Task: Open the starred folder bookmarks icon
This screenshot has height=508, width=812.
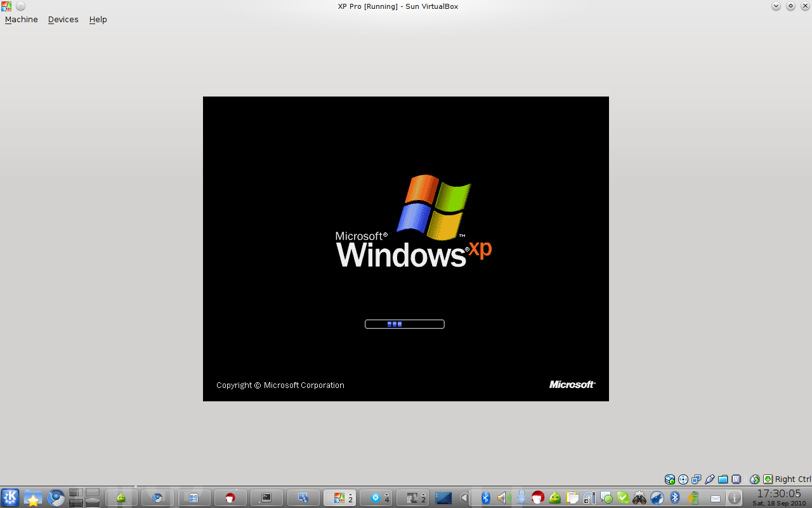Action: click(33, 498)
